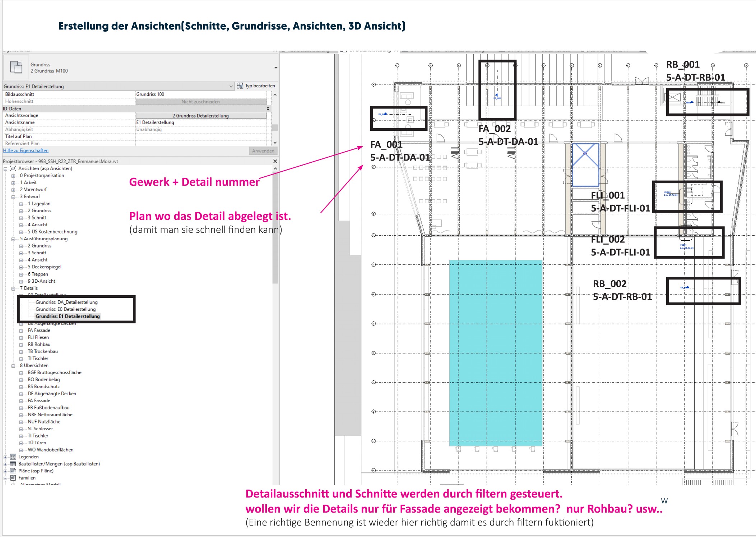Open the 'Grundriss: E1 Detailerstellung' instance dropdown
This screenshot has height=537, width=756.
pyautogui.click(x=231, y=87)
